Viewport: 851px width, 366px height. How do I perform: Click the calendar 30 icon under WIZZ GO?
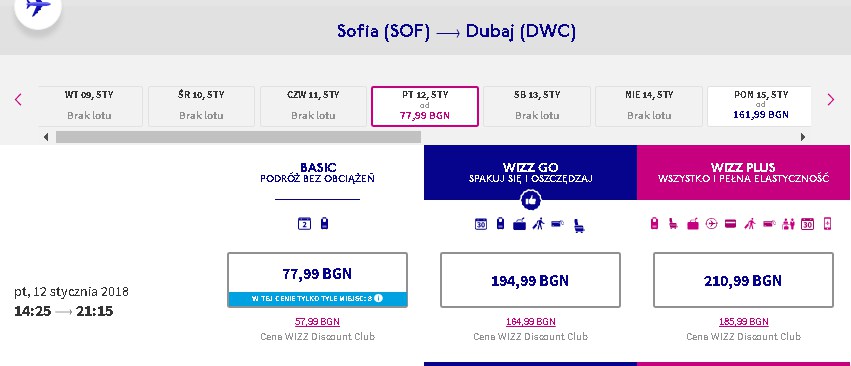[481, 224]
